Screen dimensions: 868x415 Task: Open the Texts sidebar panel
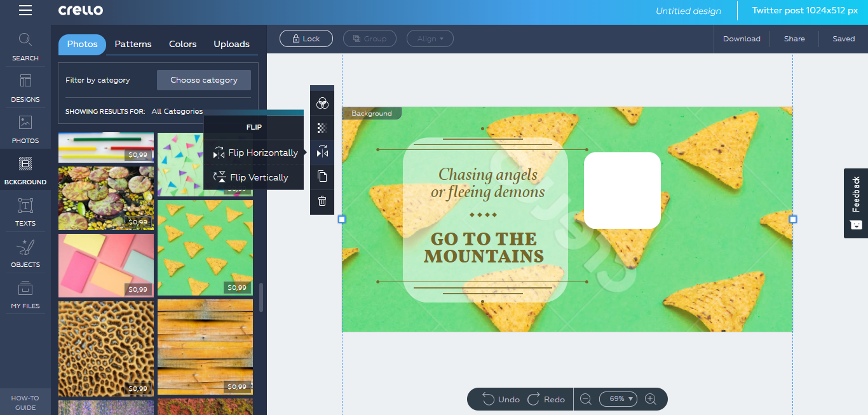(x=25, y=212)
